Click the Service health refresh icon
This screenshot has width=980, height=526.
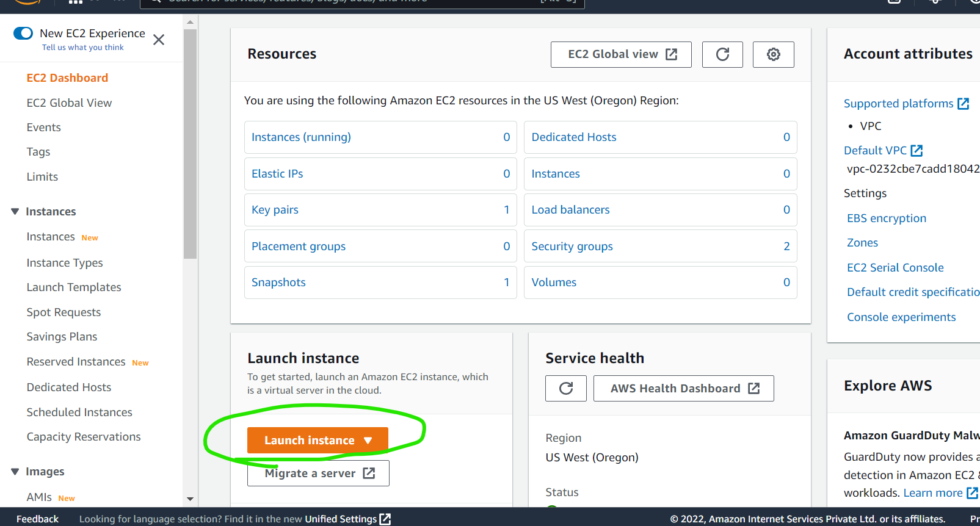[566, 389]
